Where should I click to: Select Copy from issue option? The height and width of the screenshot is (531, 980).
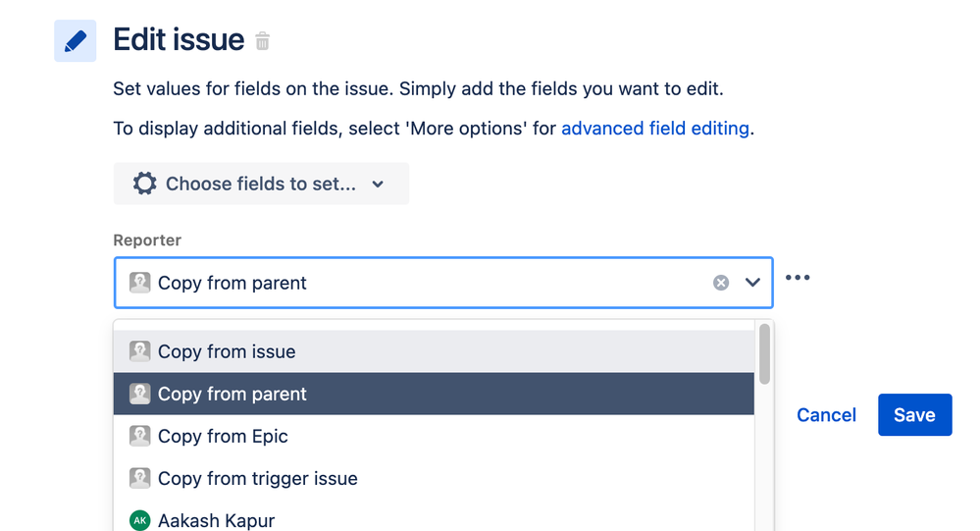(227, 351)
